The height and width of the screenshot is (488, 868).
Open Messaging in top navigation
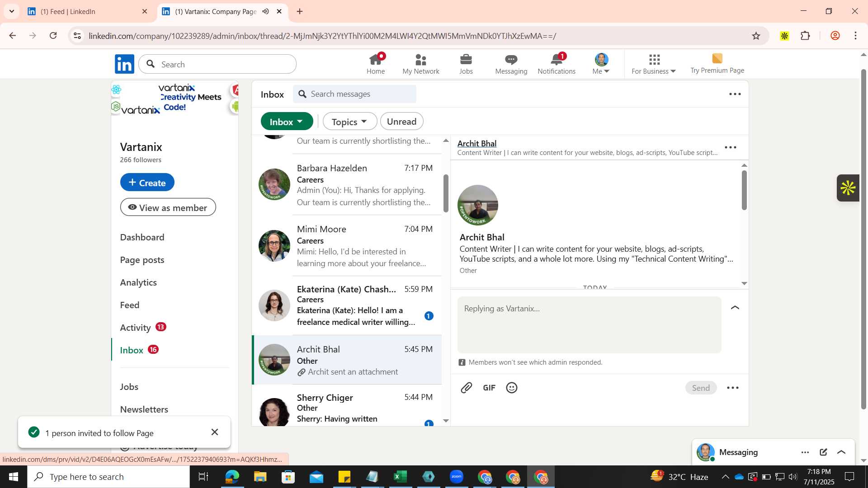511,64
